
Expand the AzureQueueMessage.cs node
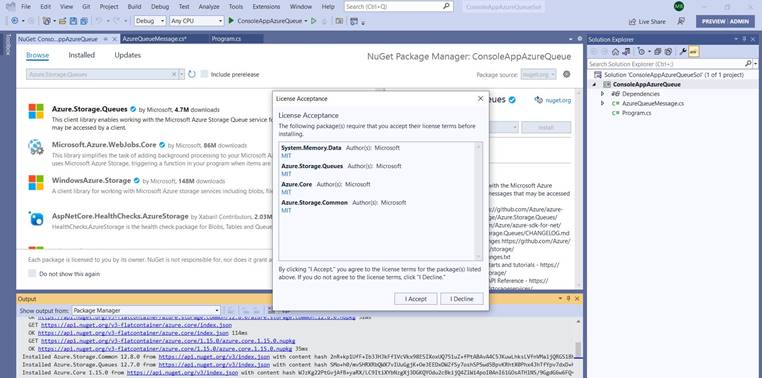pos(603,103)
